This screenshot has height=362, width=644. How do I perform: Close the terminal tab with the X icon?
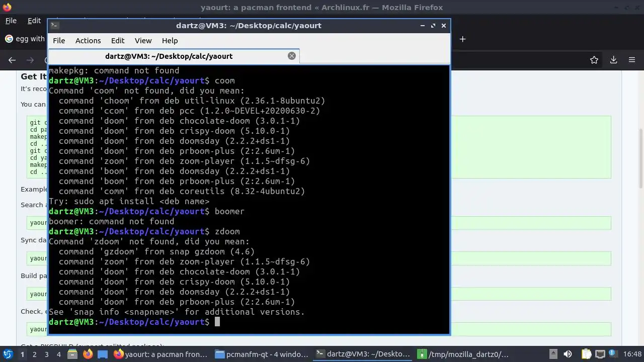(x=291, y=56)
